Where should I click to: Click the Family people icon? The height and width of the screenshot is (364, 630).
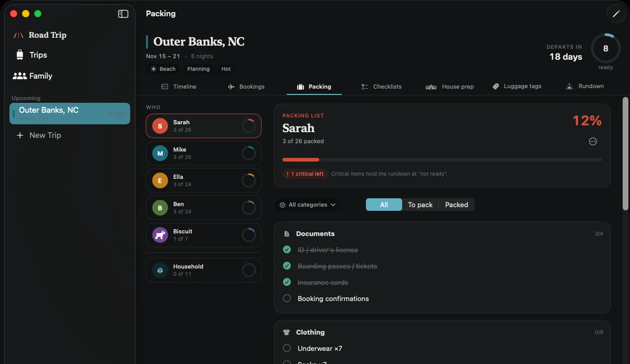[x=20, y=76]
